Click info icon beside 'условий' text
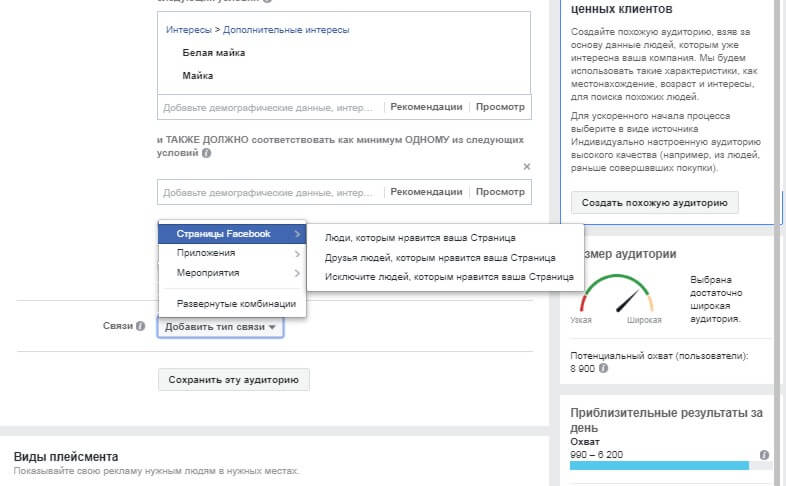Viewport: 786px width, 486px height. point(207,153)
